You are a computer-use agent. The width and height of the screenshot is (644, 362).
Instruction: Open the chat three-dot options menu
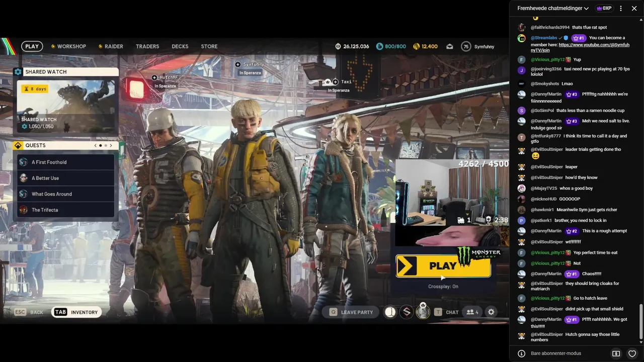click(x=621, y=9)
